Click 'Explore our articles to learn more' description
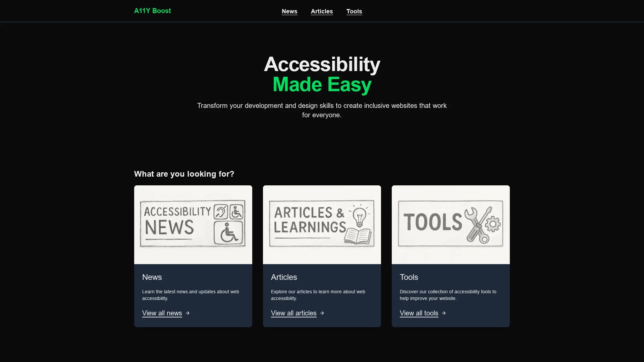Image resolution: width=644 pixels, height=362 pixels. coord(318,295)
